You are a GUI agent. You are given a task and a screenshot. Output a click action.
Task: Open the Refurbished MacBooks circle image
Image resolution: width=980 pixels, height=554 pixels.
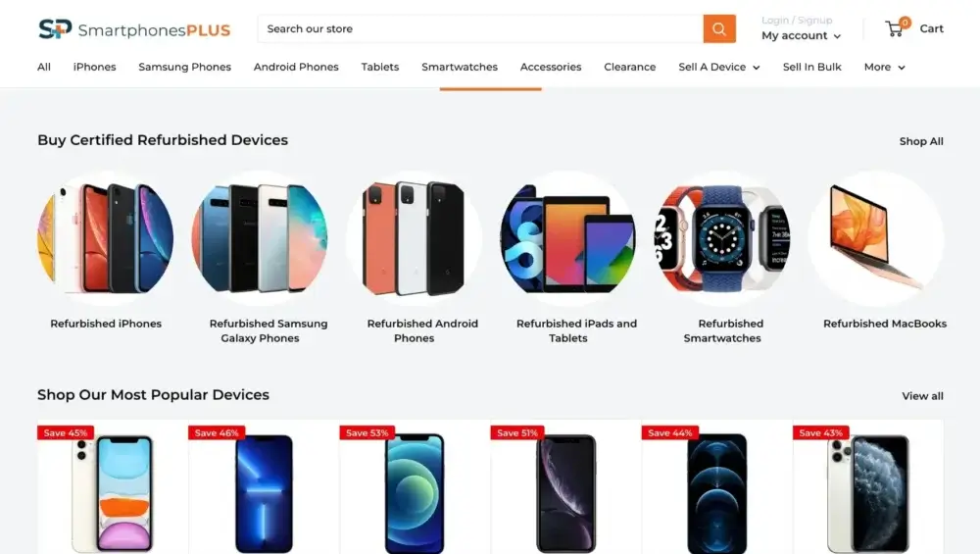point(876,238)
